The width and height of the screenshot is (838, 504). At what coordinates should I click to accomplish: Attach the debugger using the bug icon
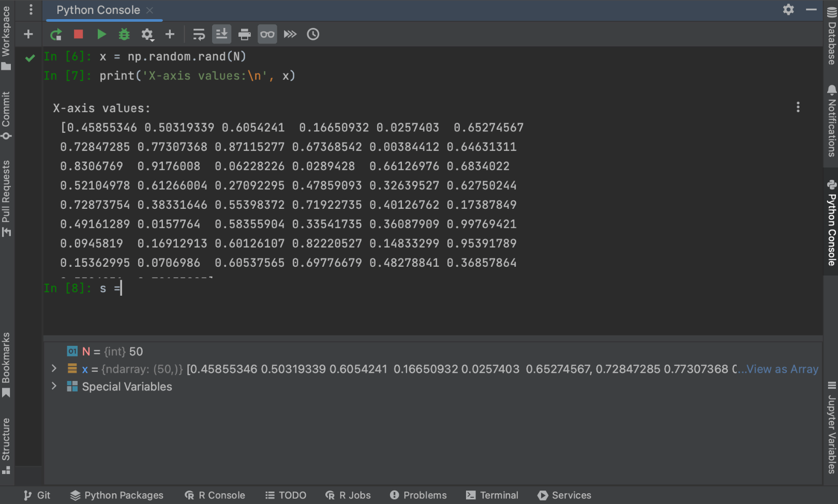(x=124, y=35)
